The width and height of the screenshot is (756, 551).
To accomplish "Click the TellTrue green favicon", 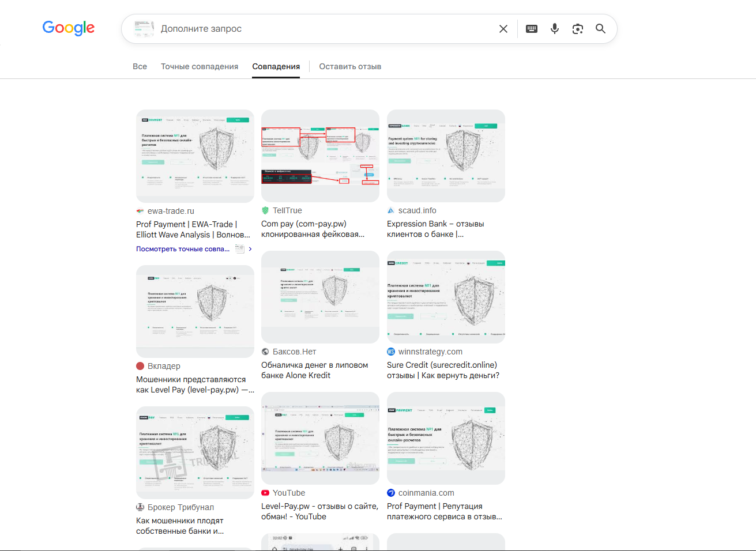I will (265, 210).
